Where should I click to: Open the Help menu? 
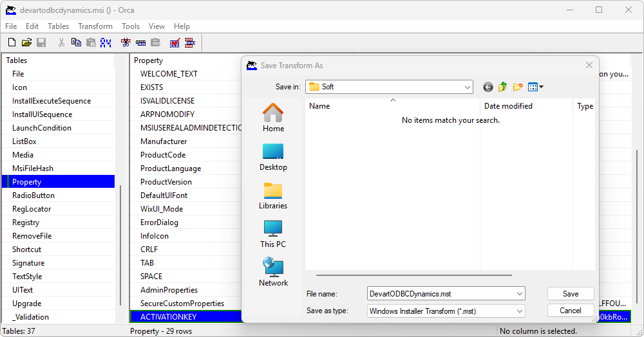(182, 26)
